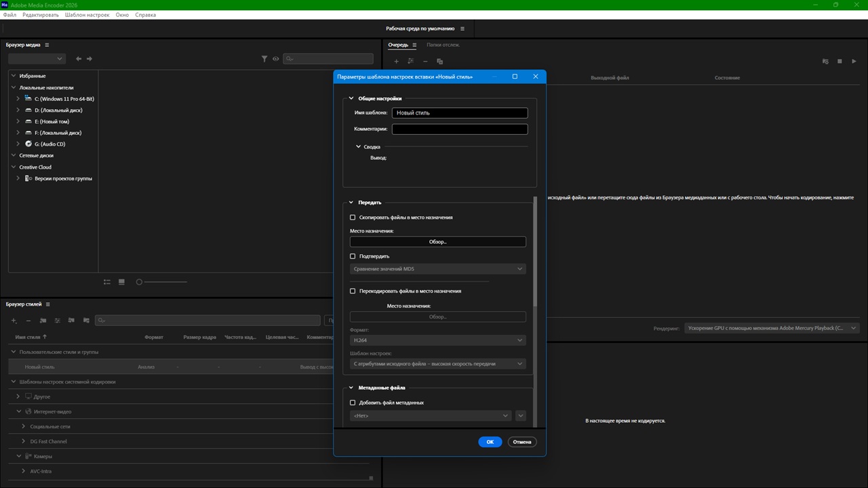Viewport: 868px width, 488px height.
Task: Open the 'Редактировать' menu
Action: 41,15
